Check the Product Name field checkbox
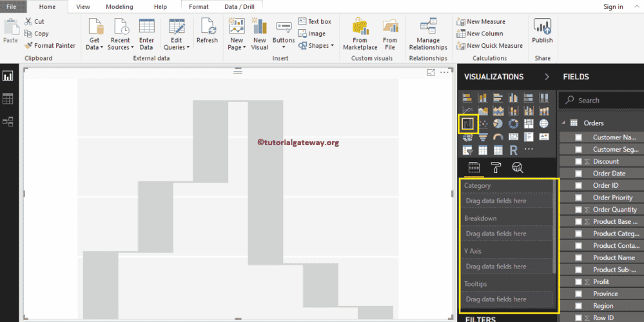The image size is (644, 322). click(x=578, y=258)
